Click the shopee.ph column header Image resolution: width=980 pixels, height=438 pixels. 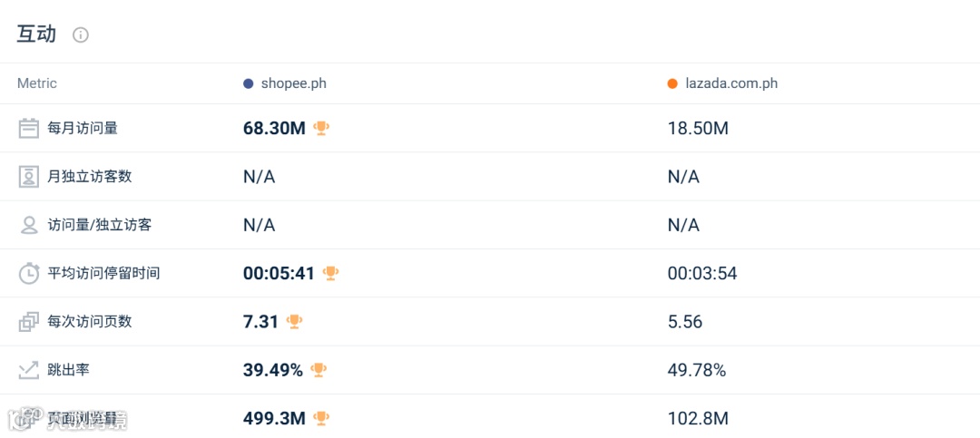click(293, 83)
